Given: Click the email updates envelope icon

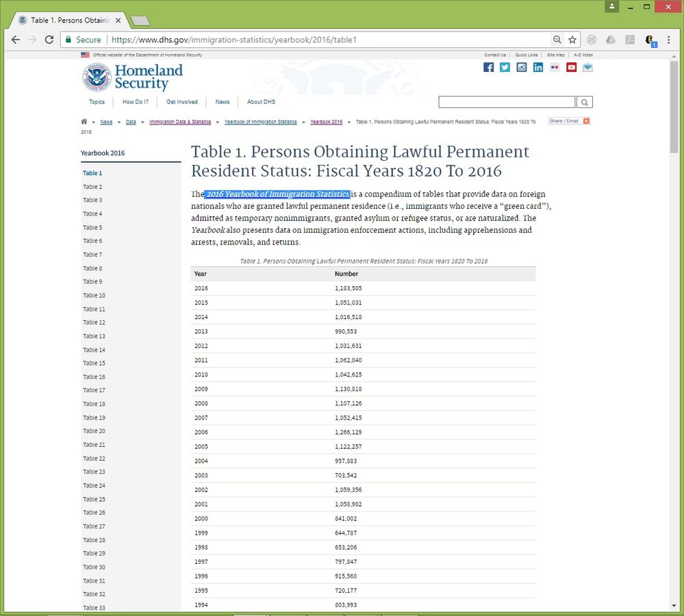Looking at the screenshot, I should [587, 67].
